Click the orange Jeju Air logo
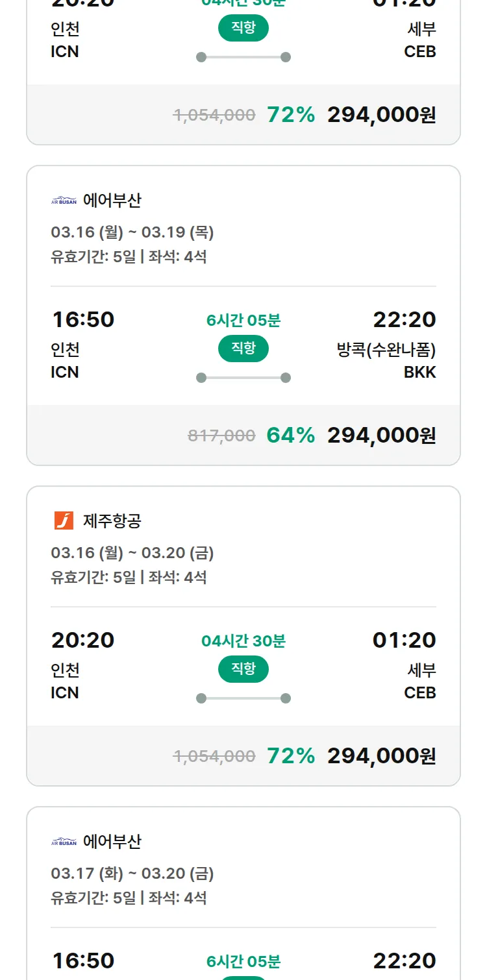Screen dimensions: 487x980 point(64,521)
